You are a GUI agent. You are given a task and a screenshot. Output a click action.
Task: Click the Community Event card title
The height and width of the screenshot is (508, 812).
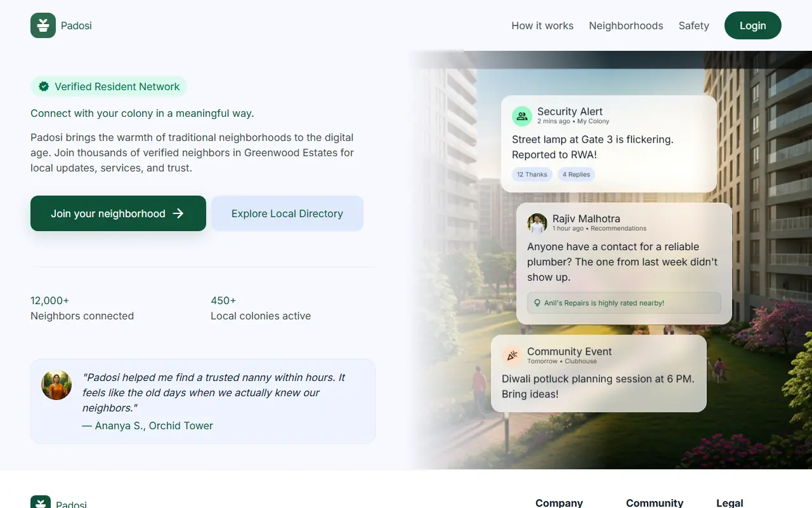click(x=570, y=351)
